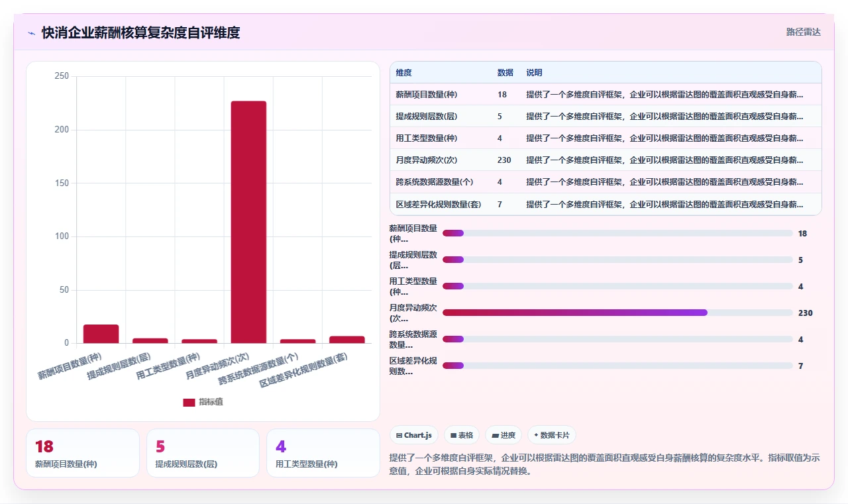The width and height of the screenshot is (848, 504).
Task: Click the 提成规则层数 progress bar
Action: (x=617, y=260)
